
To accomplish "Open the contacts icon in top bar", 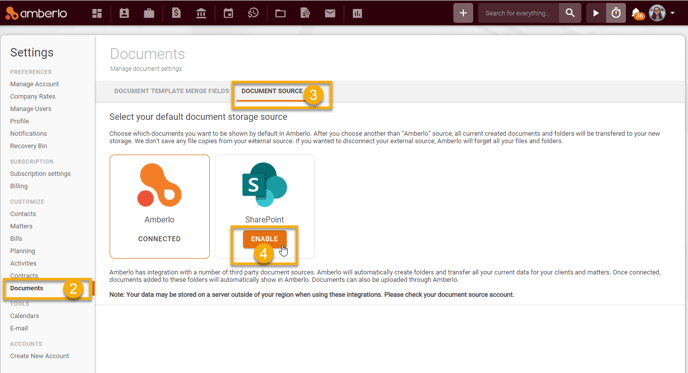I will [x=124, y=14].
